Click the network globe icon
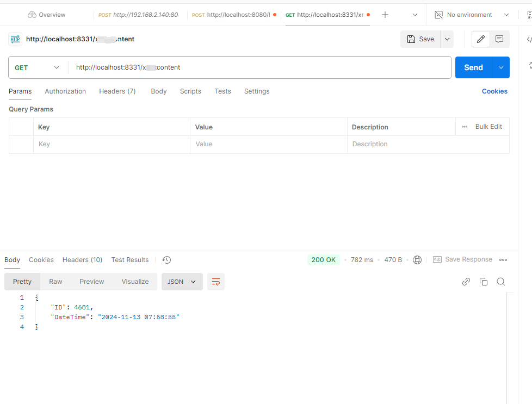The height and width of the screenshot is (404, 532). point(417,260)
